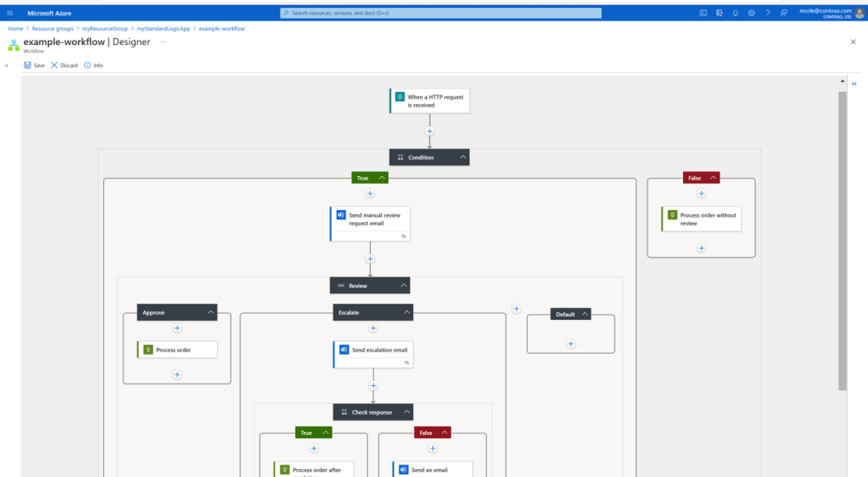The width and height of the screenshot is (868, 477).
Task: Add action in the Default case
Action: (570, 343)
